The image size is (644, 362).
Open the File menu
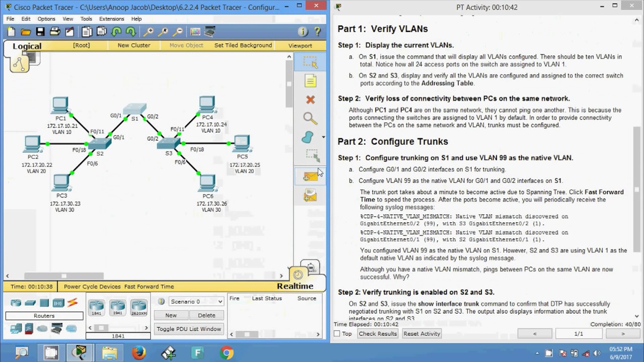(x=10, y=19)
